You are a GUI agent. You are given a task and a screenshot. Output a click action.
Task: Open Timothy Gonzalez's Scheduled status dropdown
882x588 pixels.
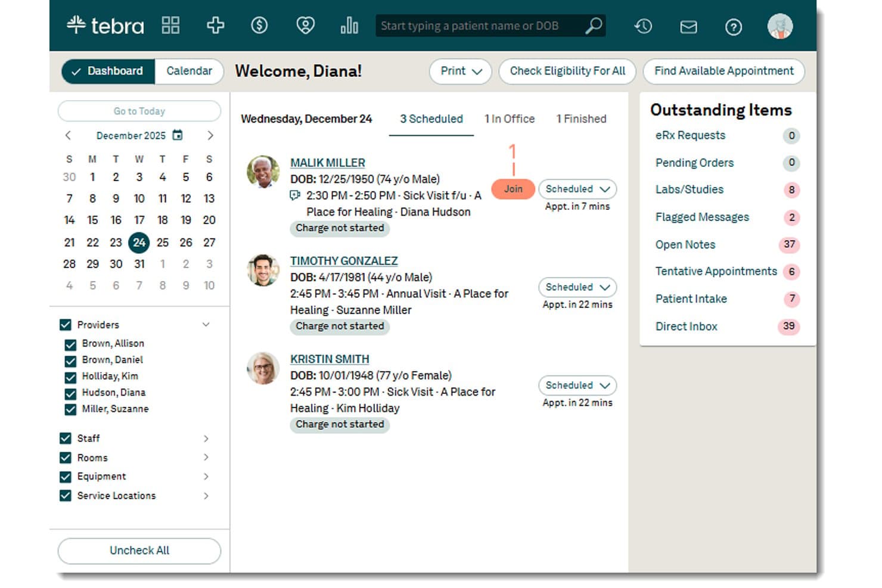pos(577,287)
